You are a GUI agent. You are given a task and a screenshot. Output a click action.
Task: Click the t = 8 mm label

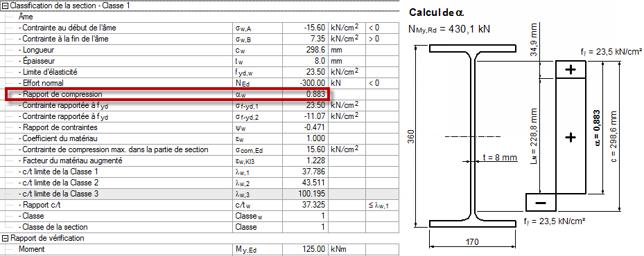[x=500, y=157]
